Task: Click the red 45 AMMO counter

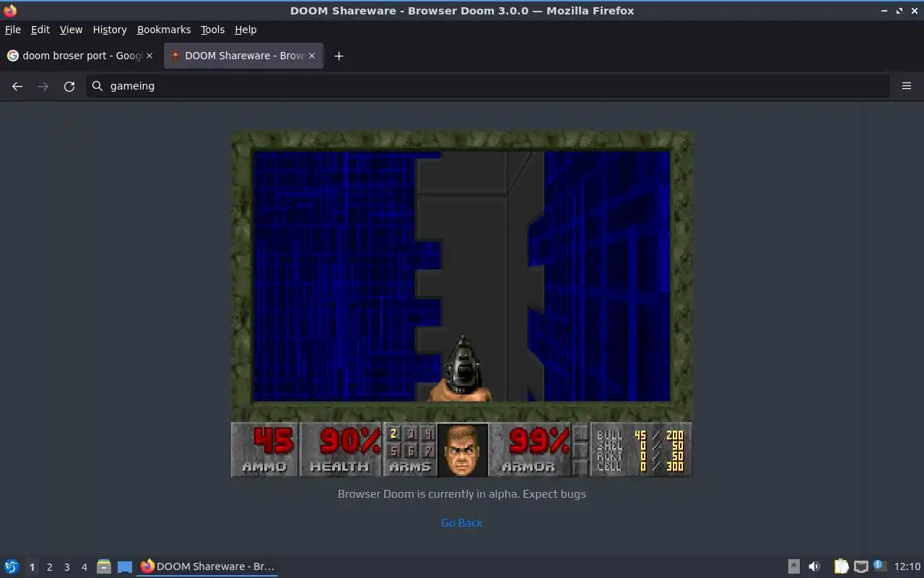Action: 273,440
